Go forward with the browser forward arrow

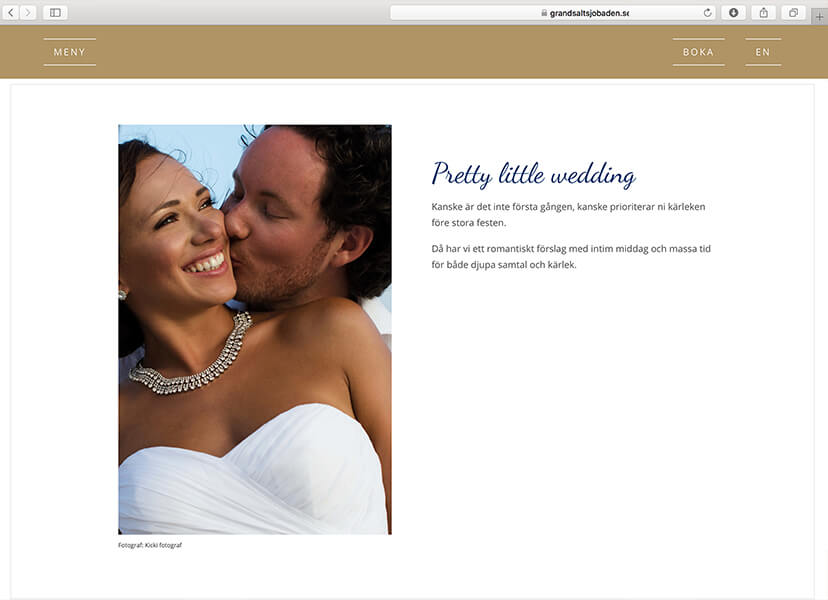tap(28, 12)
